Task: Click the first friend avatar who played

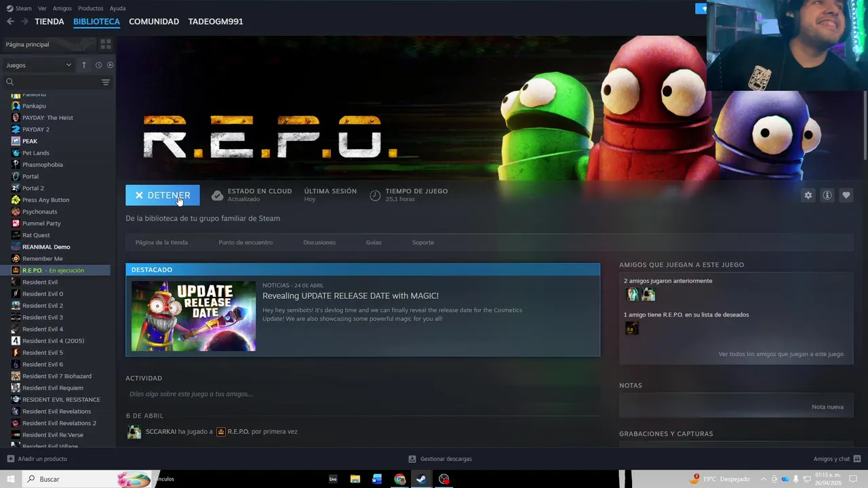Action: coord(633,294)
